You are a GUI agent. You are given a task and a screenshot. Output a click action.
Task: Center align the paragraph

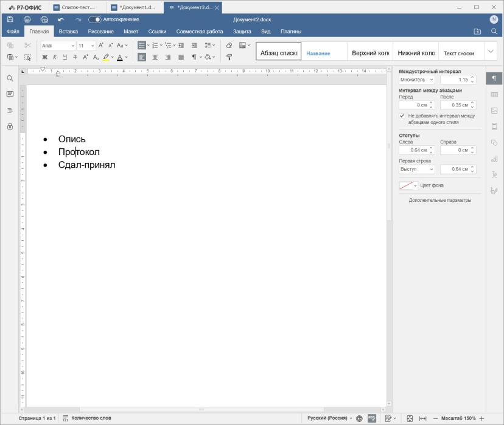point(155,57)
